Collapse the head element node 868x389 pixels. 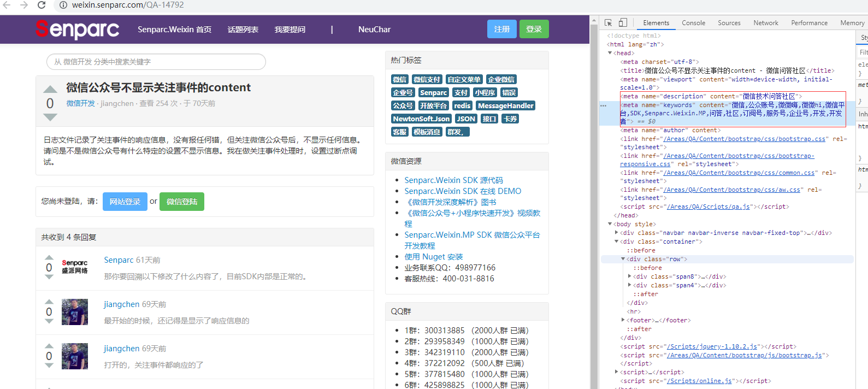tap(610, 53)
